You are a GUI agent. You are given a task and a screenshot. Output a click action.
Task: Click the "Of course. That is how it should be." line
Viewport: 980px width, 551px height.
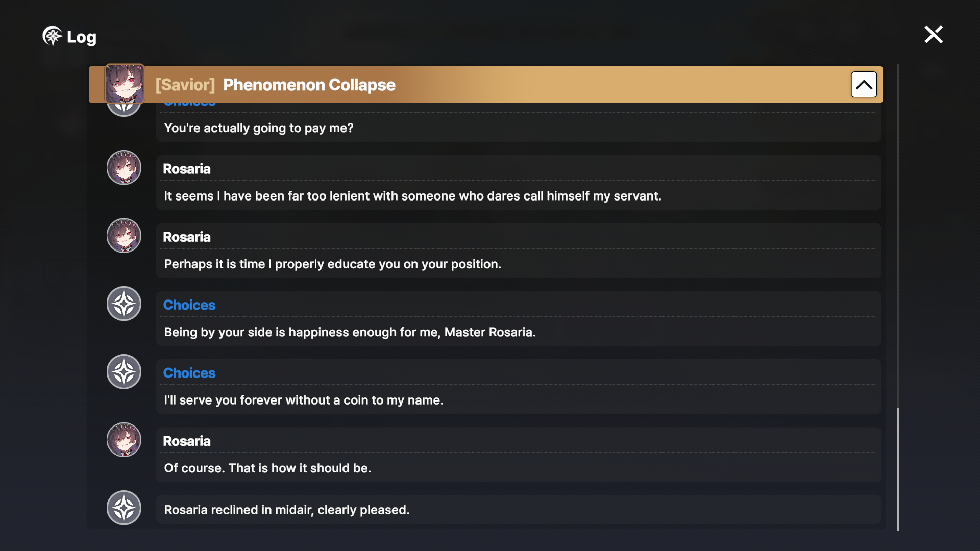coord(267,468)
